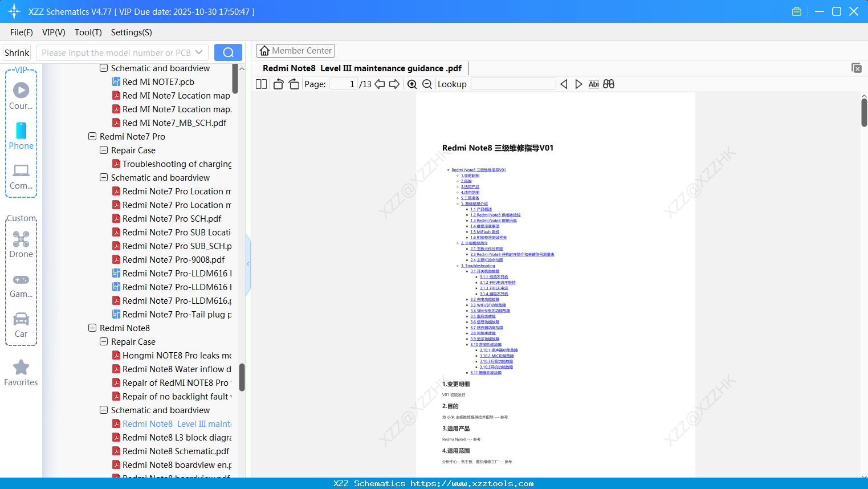Collapse Repair Case under Redmi Note7 Pro
This screenshot has width=868, height=489.
tap(104, 150)
